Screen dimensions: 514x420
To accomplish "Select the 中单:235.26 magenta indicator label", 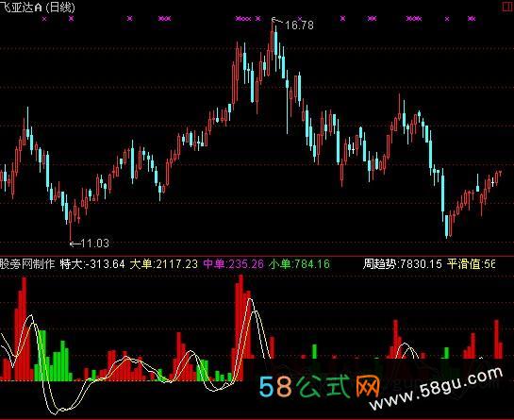I will [x=233, y=264].
